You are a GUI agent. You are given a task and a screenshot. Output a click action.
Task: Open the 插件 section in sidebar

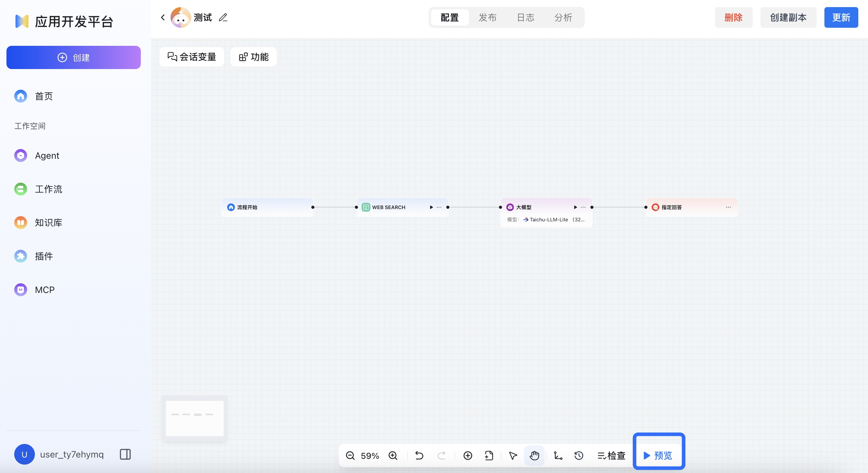click(44, 256)
